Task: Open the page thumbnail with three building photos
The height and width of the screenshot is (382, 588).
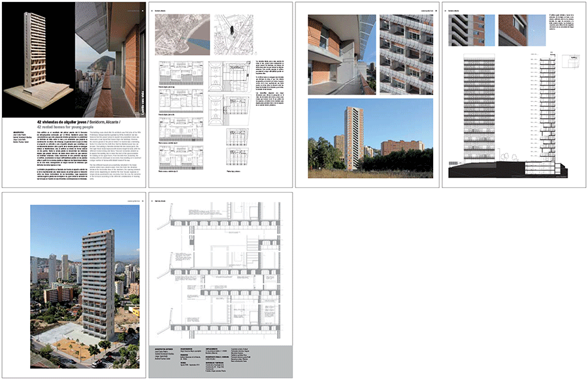Action: [x=367, y=95]
